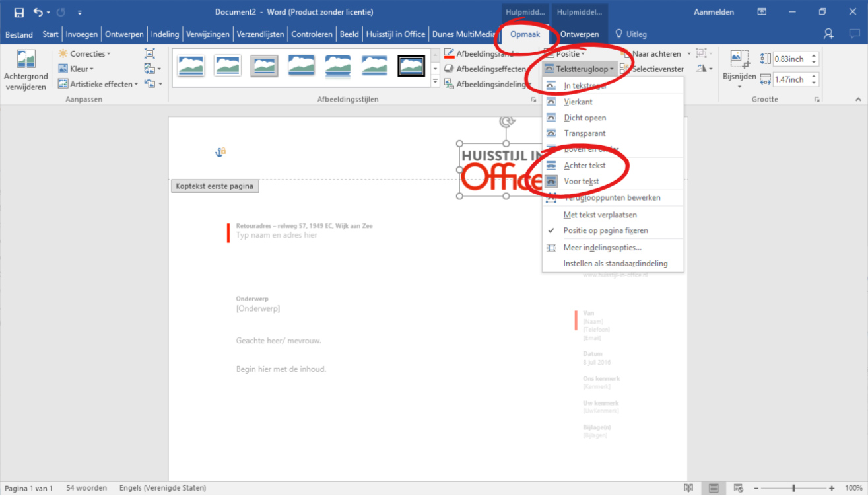Open Grootte dialog launcher
Screen dimensions: 868x496
[817, 100]
